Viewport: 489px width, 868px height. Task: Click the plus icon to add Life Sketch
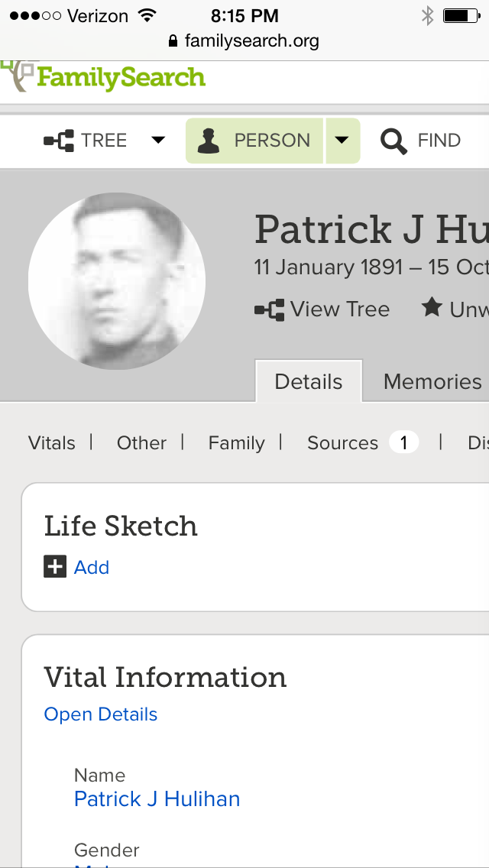pyautogui.click(x=55, y=566)
